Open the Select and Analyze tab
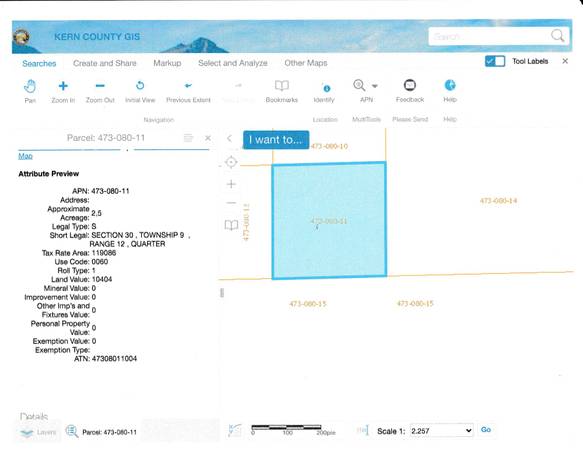 [233, 63]
